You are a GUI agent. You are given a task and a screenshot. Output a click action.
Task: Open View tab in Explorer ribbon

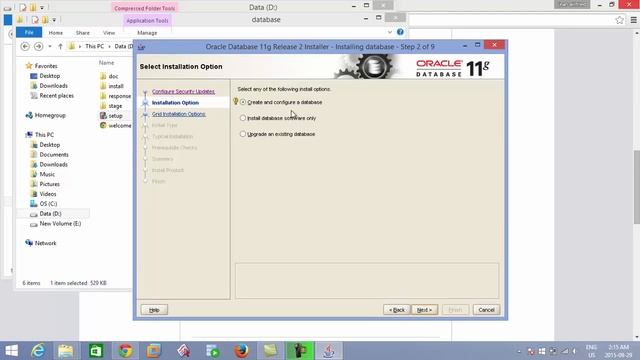click(x=109, y=33)
